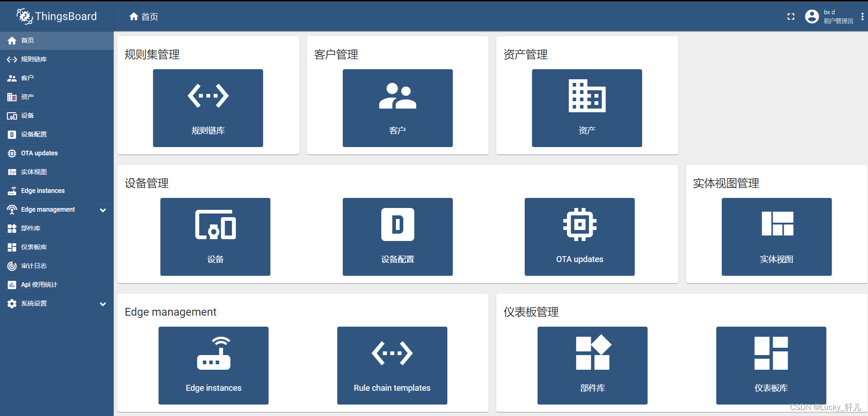Click the 客户 sidebar people icon
Image resolution: width=868 pixels, height=416 pixels.
(x=12, y=78)
